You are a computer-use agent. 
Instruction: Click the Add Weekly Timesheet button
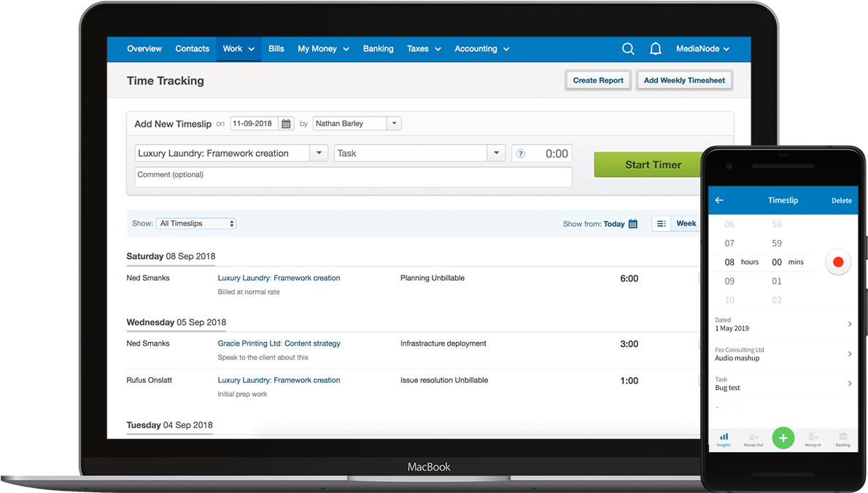(684, 80)
